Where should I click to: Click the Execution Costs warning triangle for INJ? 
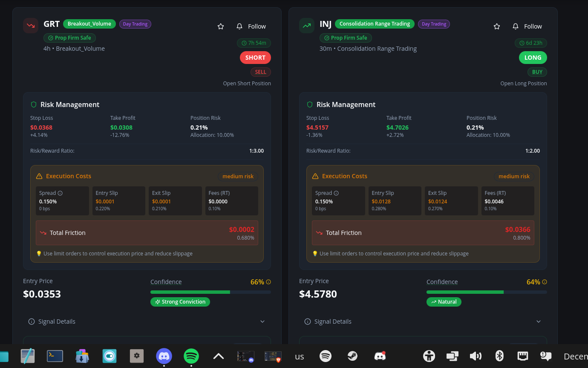[315, 176]
